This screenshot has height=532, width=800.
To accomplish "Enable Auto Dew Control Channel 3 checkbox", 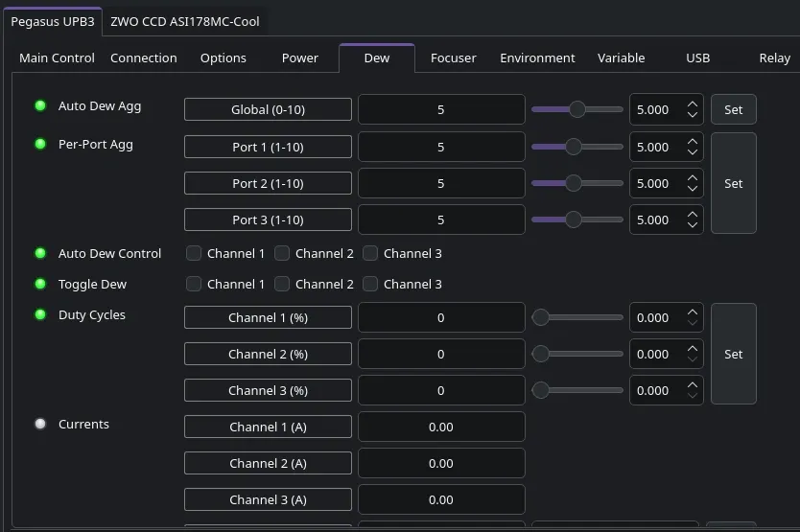I will pos(370,253).
